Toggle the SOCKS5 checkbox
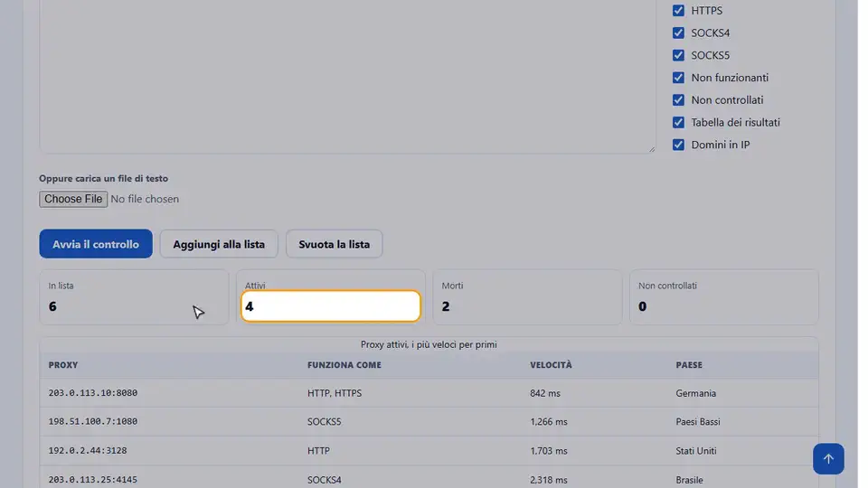 pyautogui.click(x=678, y=55)
